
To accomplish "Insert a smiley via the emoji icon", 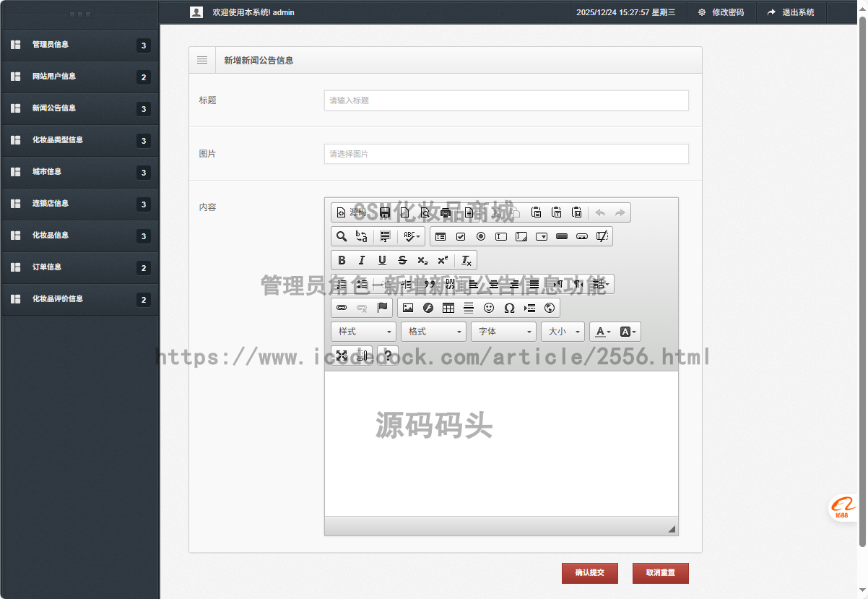I will click(489, 307).
